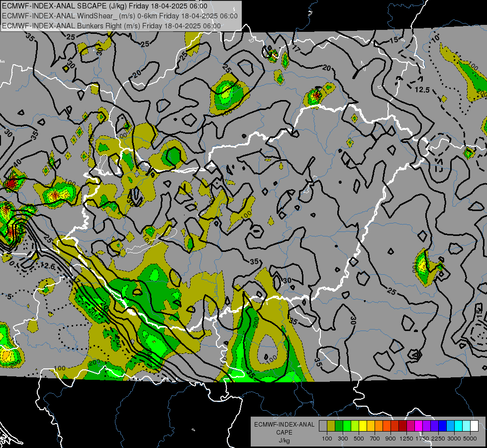The width and height of the screenshot is (487, 448).
Task: Click the 500 legend value
Action: pyautogui.click(x=359, y=439)
